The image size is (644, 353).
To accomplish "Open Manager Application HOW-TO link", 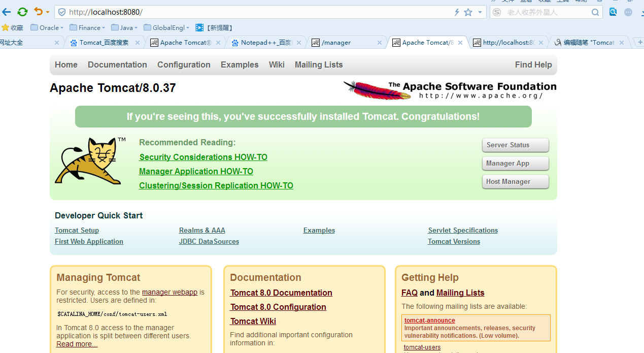I will [196, 172].
